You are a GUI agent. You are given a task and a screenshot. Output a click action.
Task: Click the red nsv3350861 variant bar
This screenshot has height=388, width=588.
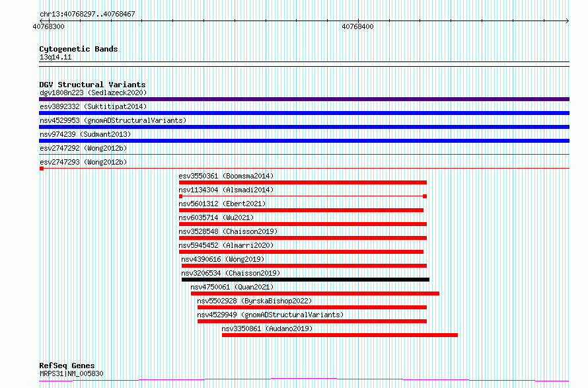tap(340, 335)
